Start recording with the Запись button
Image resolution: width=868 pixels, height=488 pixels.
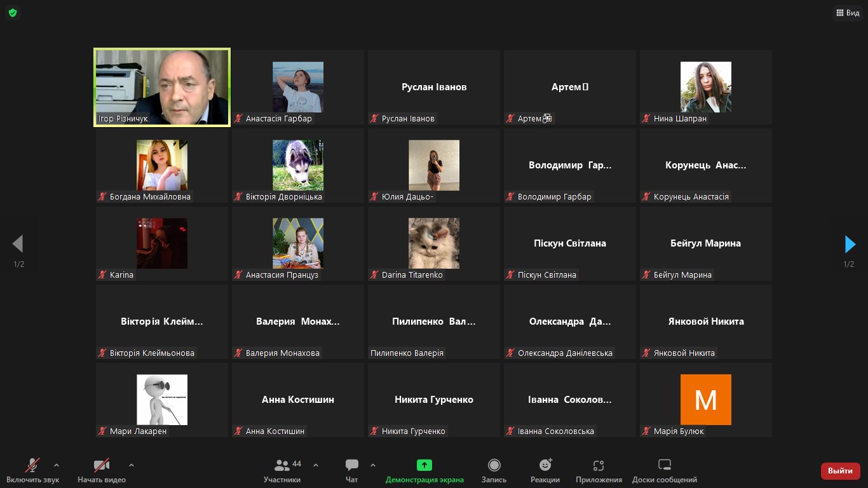(x=494, y=470)
